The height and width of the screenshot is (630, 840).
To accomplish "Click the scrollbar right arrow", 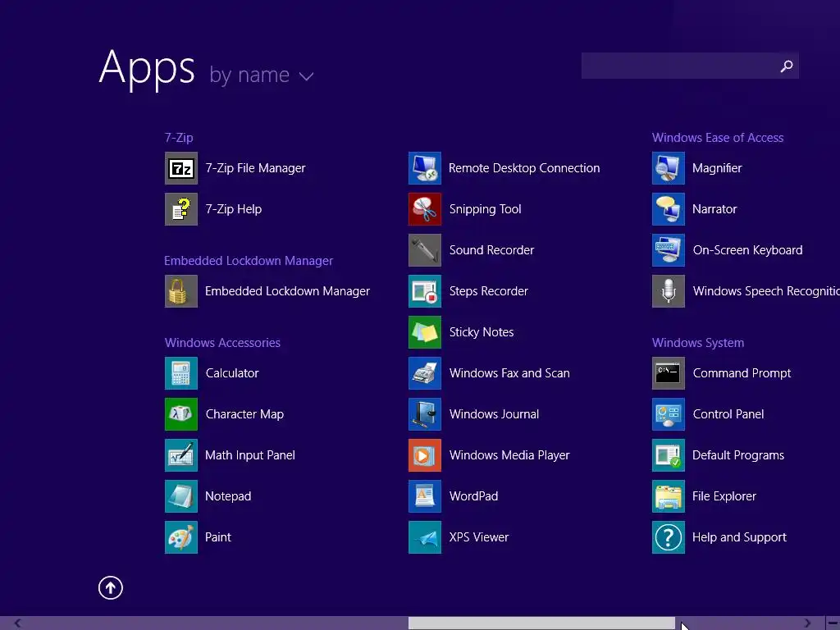I will 807,623.
